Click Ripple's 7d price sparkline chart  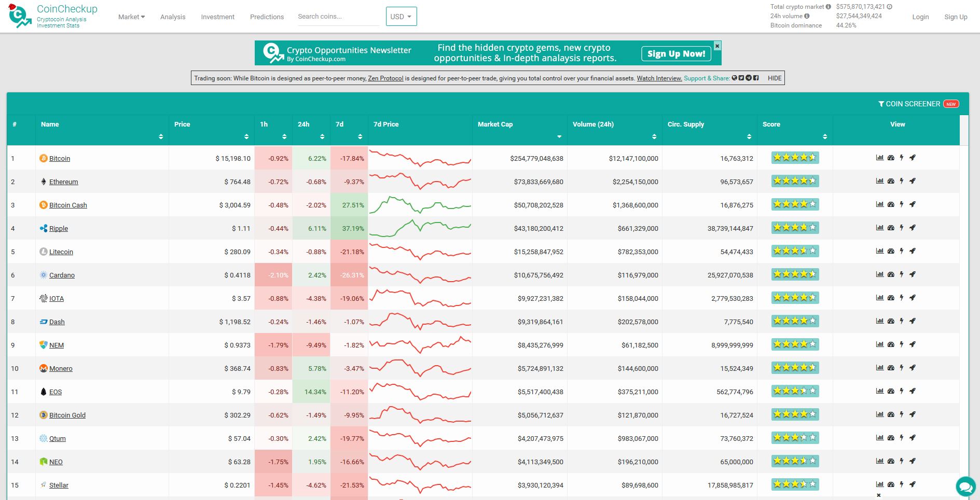pos(420,228)
